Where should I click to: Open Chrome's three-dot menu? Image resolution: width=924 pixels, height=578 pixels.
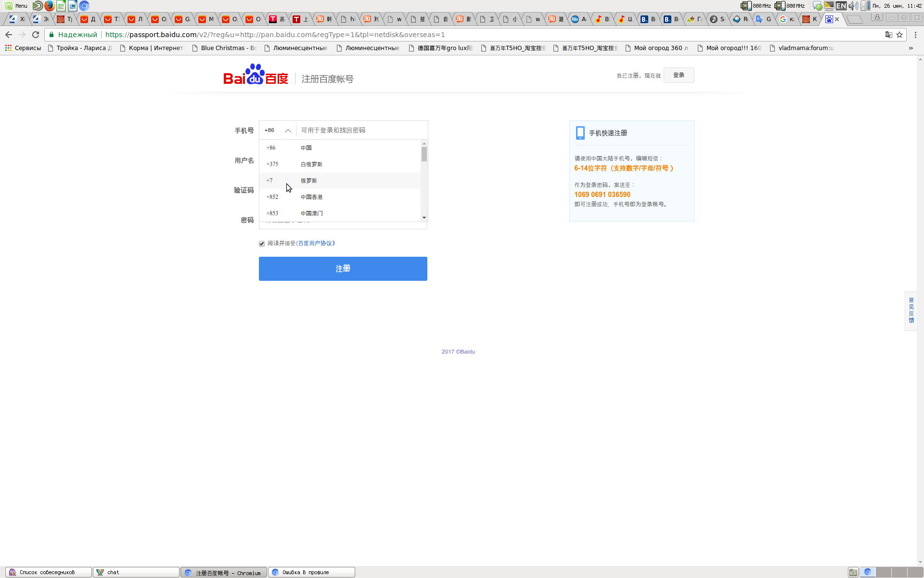coord(915,35)
